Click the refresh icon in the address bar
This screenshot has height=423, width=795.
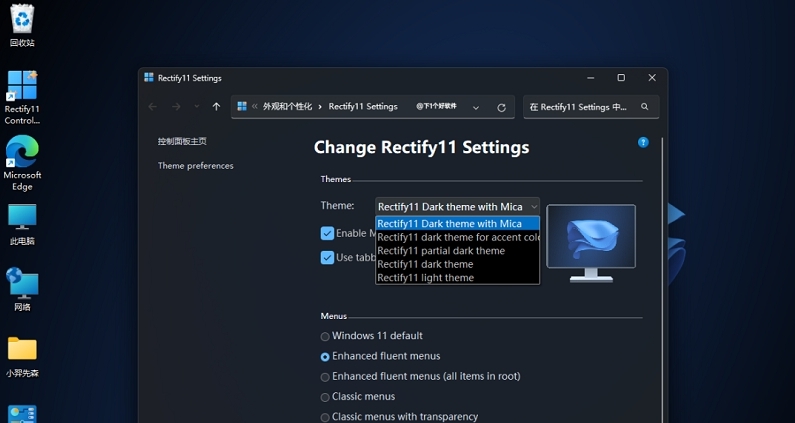tap(501, 108)
